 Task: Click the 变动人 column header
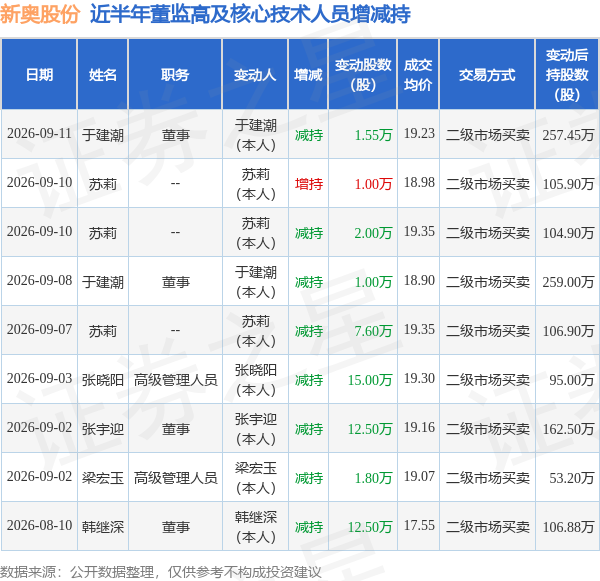255,75
